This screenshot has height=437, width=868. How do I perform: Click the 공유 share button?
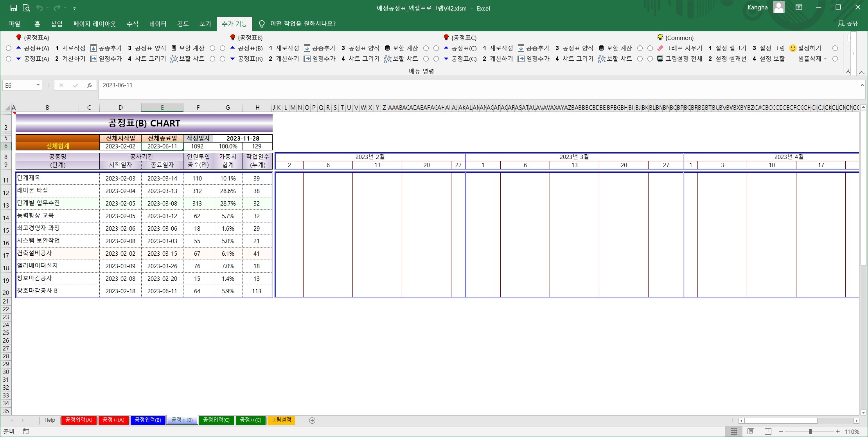848,23
